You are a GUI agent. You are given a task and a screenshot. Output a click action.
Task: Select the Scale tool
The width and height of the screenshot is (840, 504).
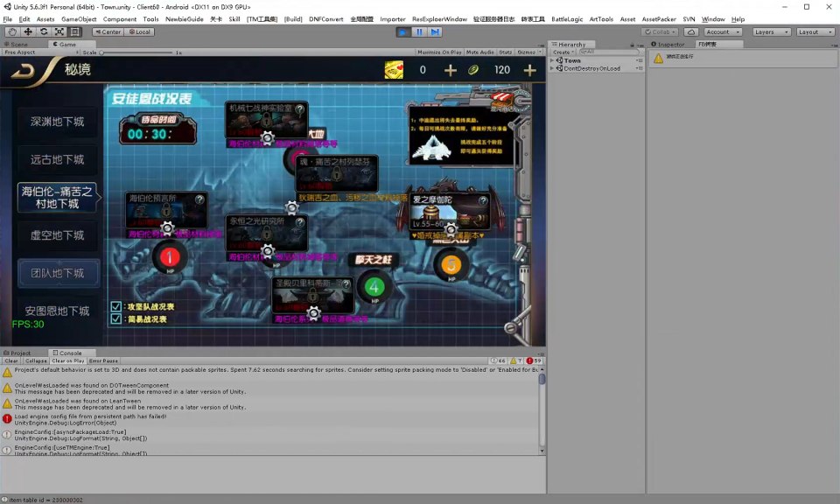click(x=59, y=31)
